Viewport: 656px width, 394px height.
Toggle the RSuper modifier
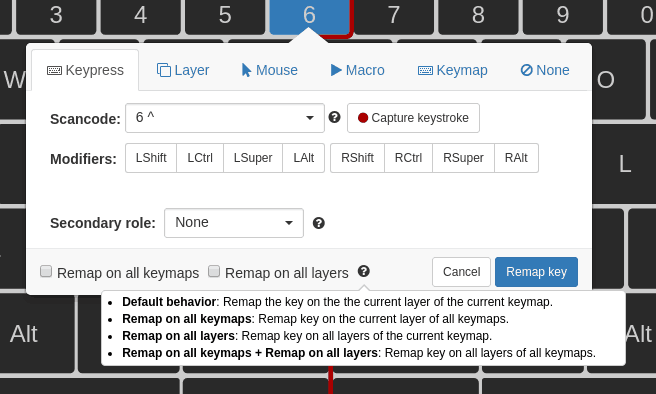pos(464,158)
